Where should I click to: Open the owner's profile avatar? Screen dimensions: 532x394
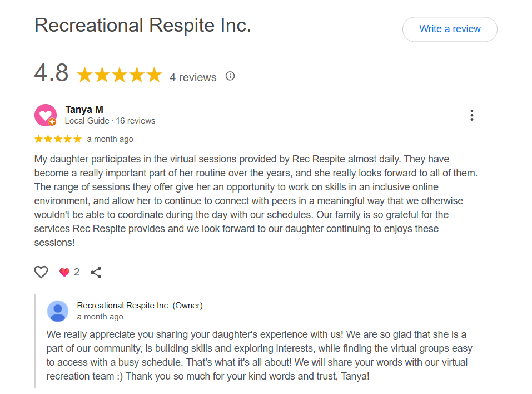pyautogui.click(x=58, y=311)
